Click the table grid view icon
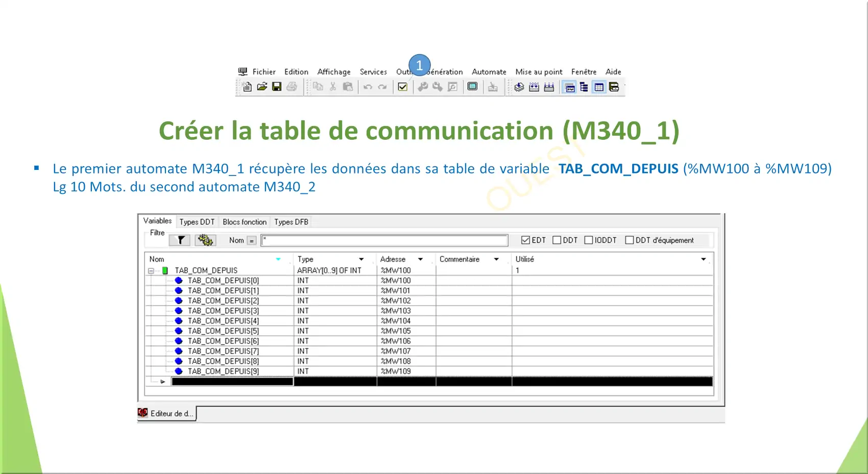The width and height of the screenshot is (868, 474). click(x=599, y=87)
